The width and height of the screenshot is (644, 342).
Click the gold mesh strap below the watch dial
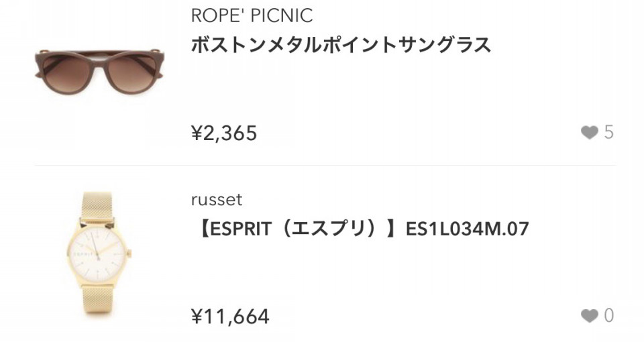click(97, 300)
